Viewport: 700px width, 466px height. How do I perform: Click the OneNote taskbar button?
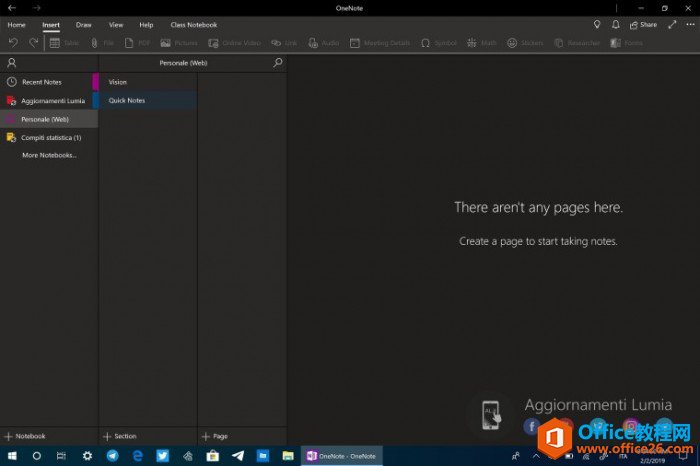click(342, 456)
